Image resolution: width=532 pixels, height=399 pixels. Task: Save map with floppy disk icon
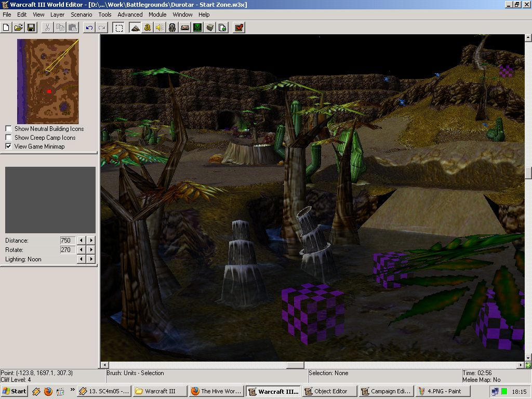31,28
